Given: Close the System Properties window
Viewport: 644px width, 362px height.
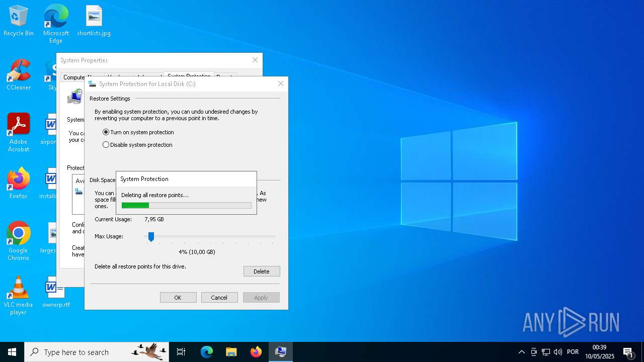Looking at the screenshot, I should click(x=255, y=60).
